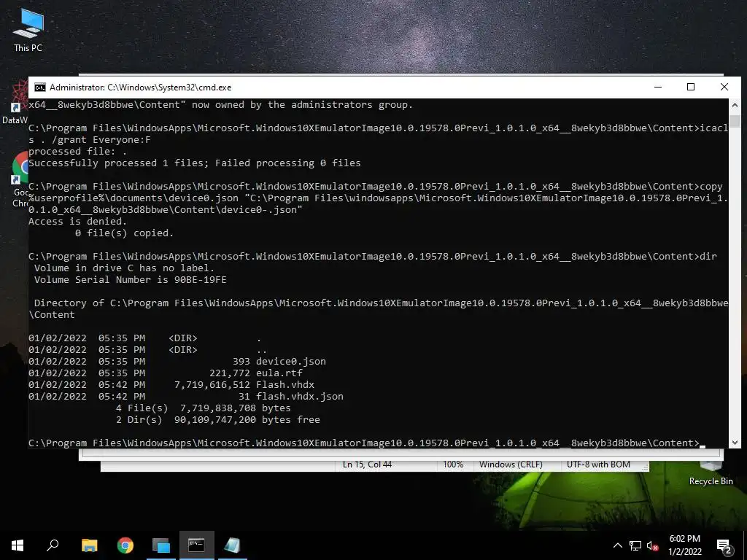Click the cmd window title bar icon
This screenshot has height=560, width=747.
pos(40,87)
